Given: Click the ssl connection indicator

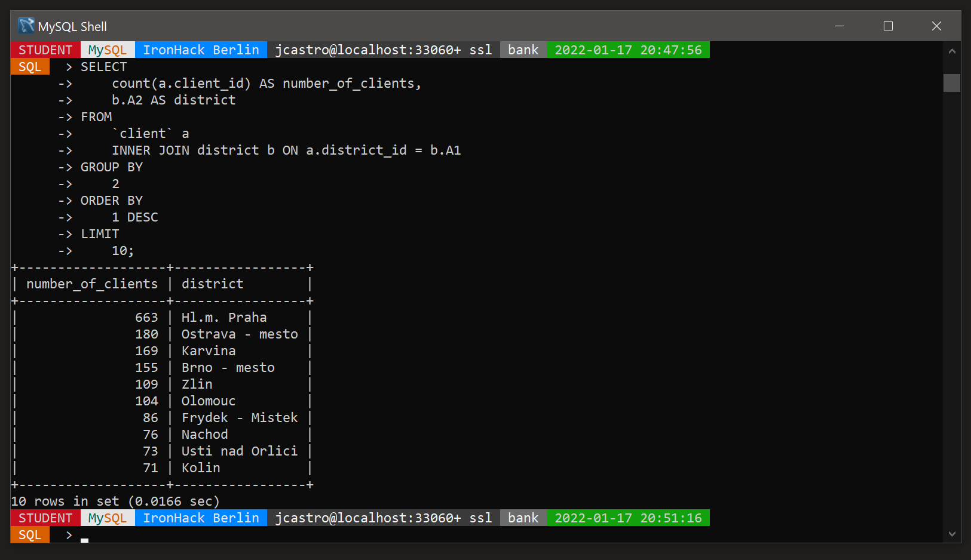Looking at the screenshot, I should (480, 50).
